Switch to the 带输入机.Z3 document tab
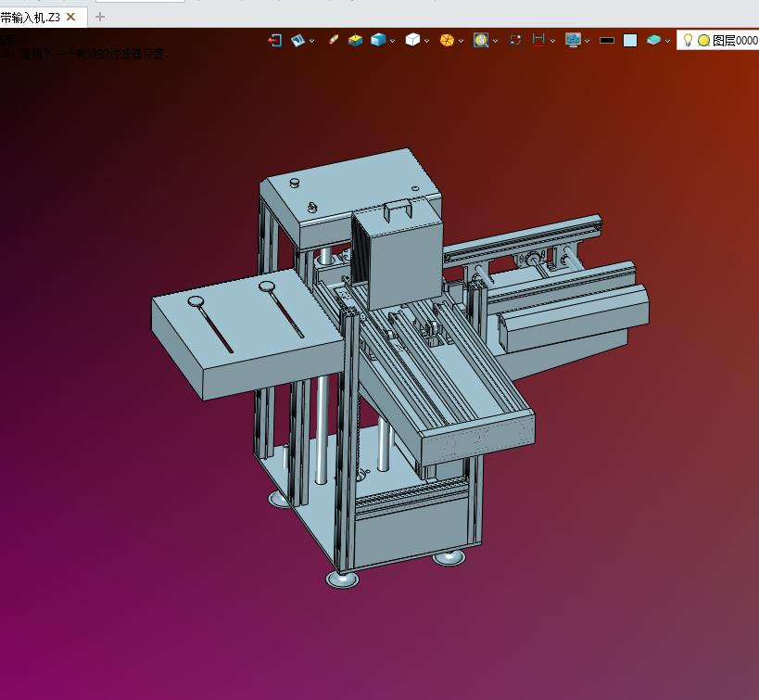This screenshot has width=759, height=700. (30, 18)
